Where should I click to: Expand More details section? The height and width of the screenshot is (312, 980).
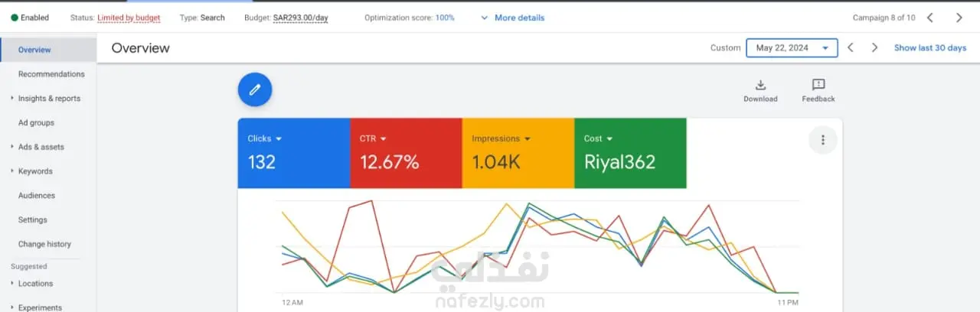point(512,18)
